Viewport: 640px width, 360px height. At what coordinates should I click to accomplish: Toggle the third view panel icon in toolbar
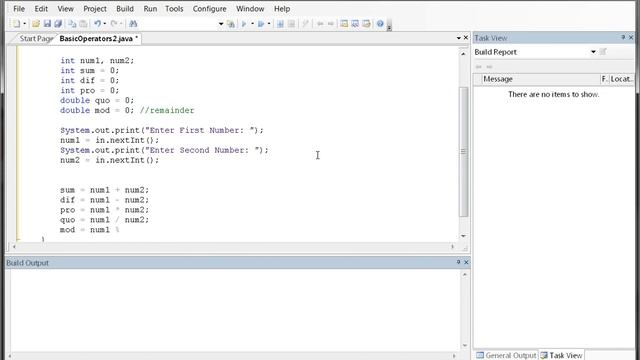click(366, 24)
